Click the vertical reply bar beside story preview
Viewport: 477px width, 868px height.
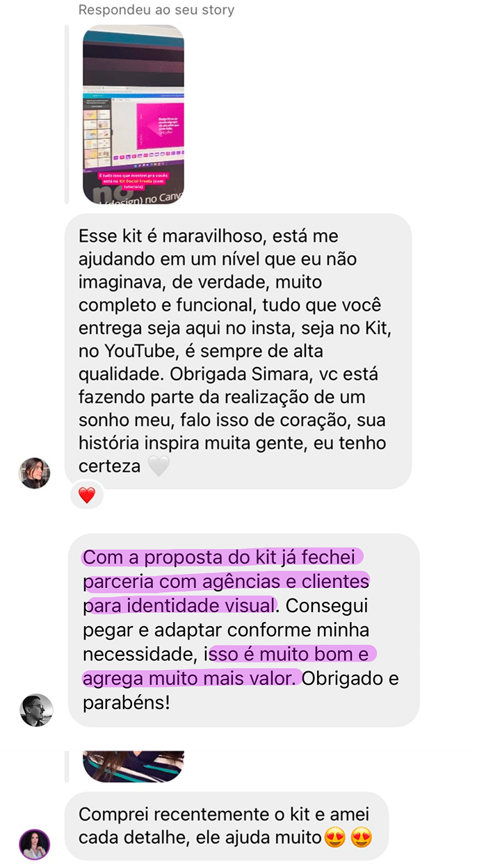(67, 114)
